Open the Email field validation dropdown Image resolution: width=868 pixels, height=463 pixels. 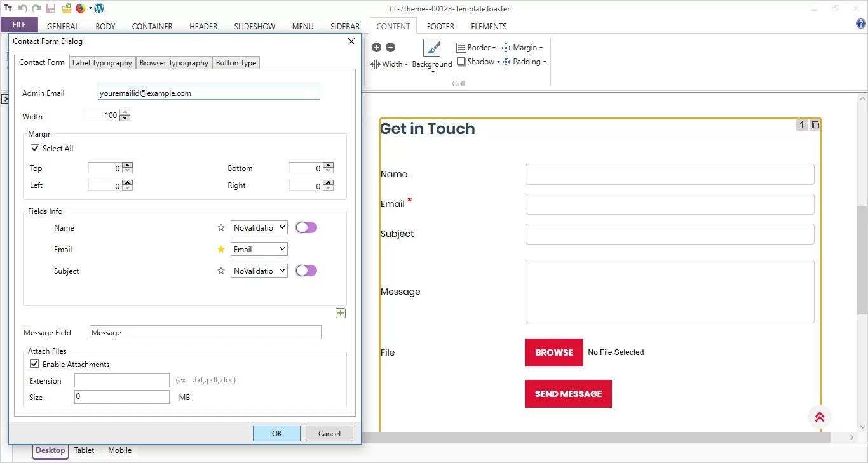[259, 249]
